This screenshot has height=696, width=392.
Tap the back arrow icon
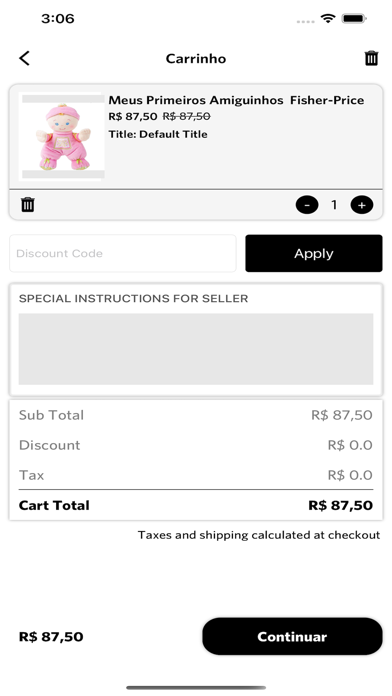click(x=24, y=58)
